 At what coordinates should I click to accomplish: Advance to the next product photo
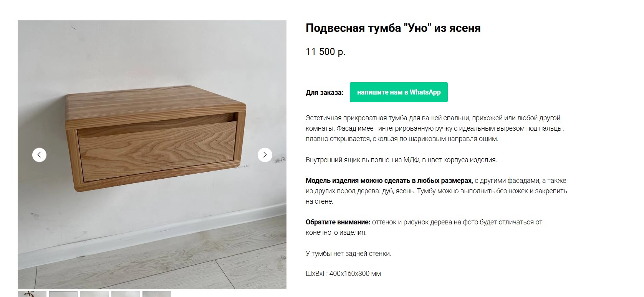[265, 155]
